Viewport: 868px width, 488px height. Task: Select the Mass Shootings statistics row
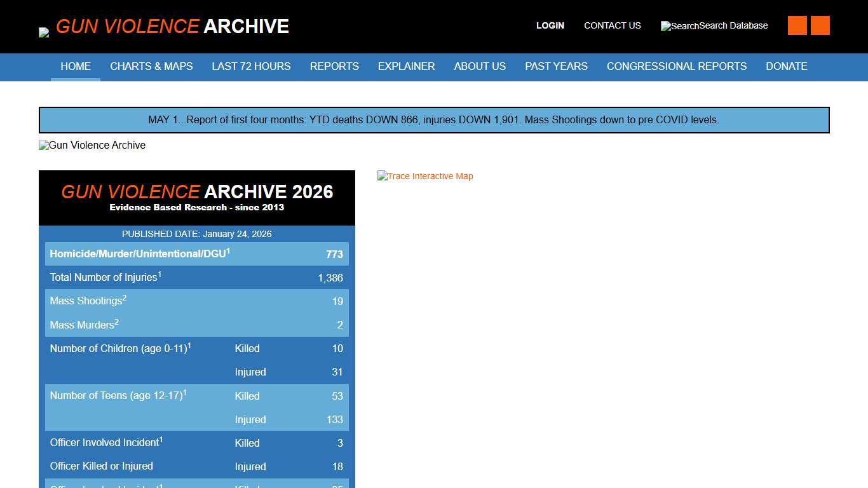[x=197, y=301]
